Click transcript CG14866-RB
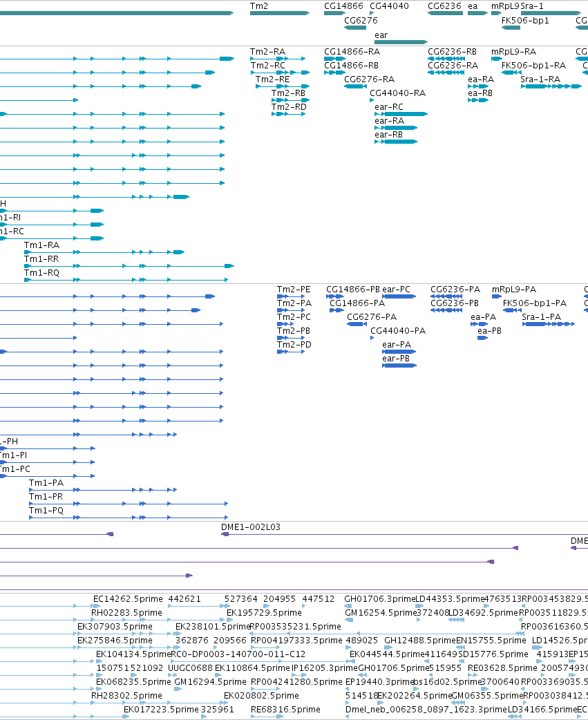Screen dimensions: 588x720 334,73
